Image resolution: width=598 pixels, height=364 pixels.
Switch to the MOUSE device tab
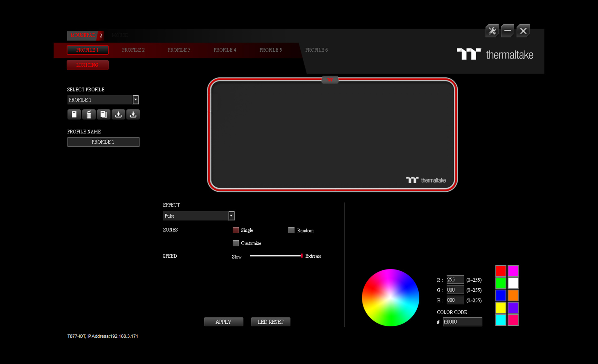(x=120, y=35)
